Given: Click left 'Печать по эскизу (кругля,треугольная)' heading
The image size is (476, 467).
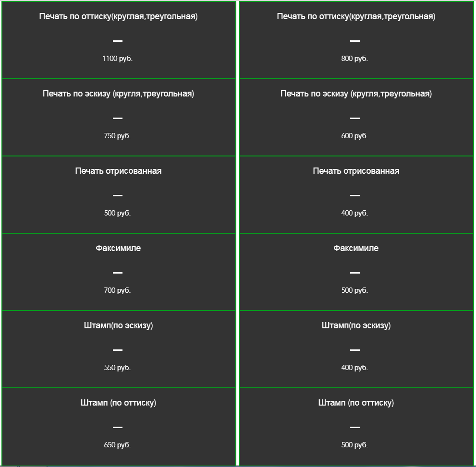Looking at the screenshot, I should tap(118, 94).
